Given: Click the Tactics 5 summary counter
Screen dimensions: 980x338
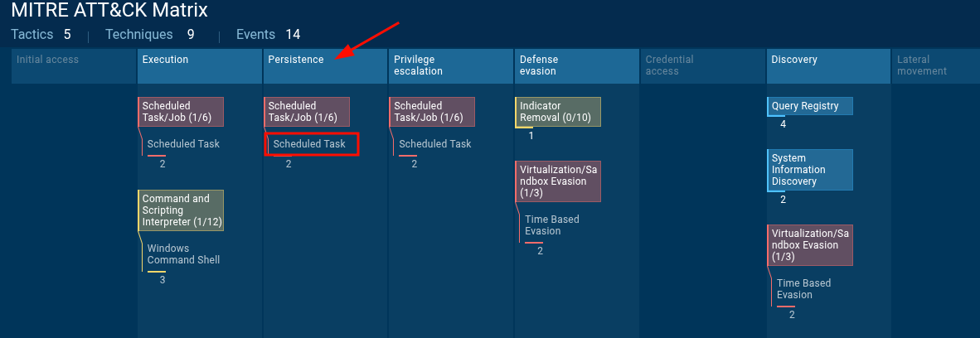Looking at the screenshot, I should 41,34.
